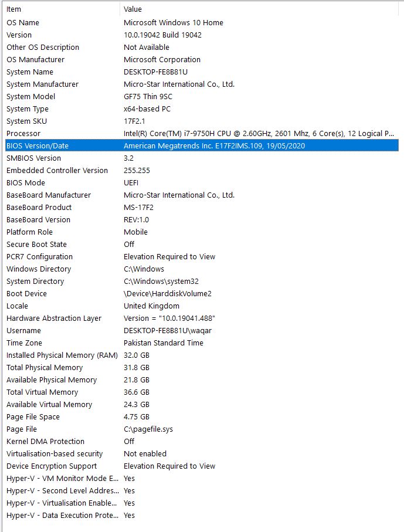Select the Locale row
This screenshot has width=404, height=532.
202,306
